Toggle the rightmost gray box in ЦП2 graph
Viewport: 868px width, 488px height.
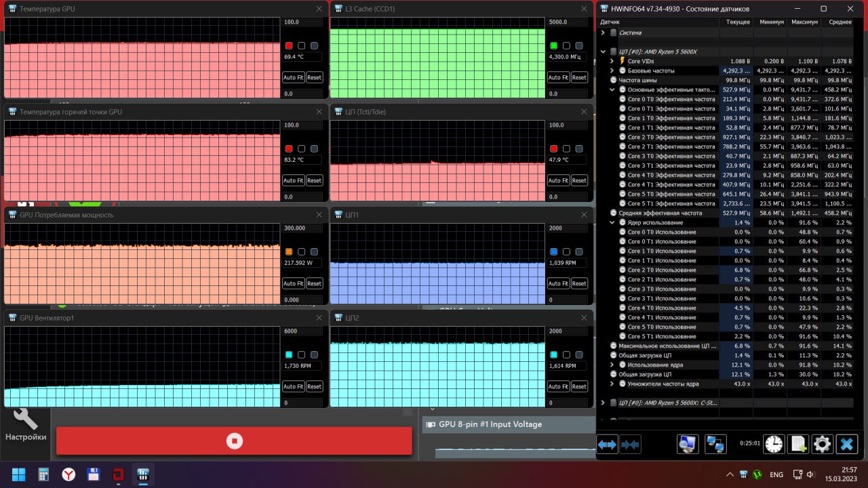[x=579, y=354]
